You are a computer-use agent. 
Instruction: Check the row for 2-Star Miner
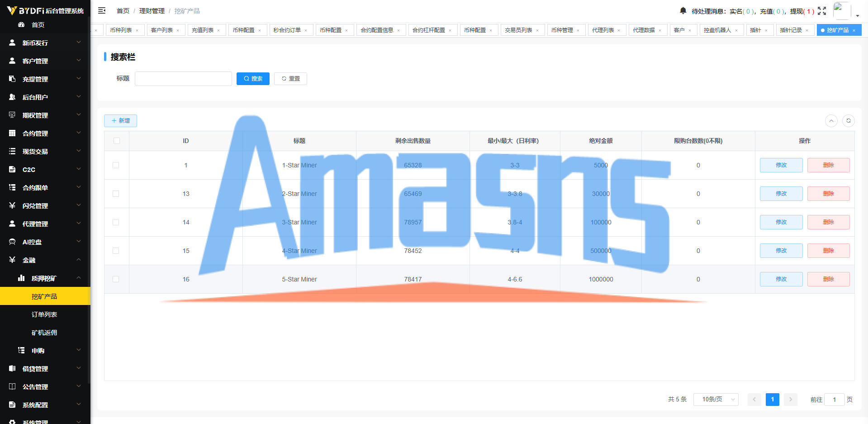click(116, 194)
